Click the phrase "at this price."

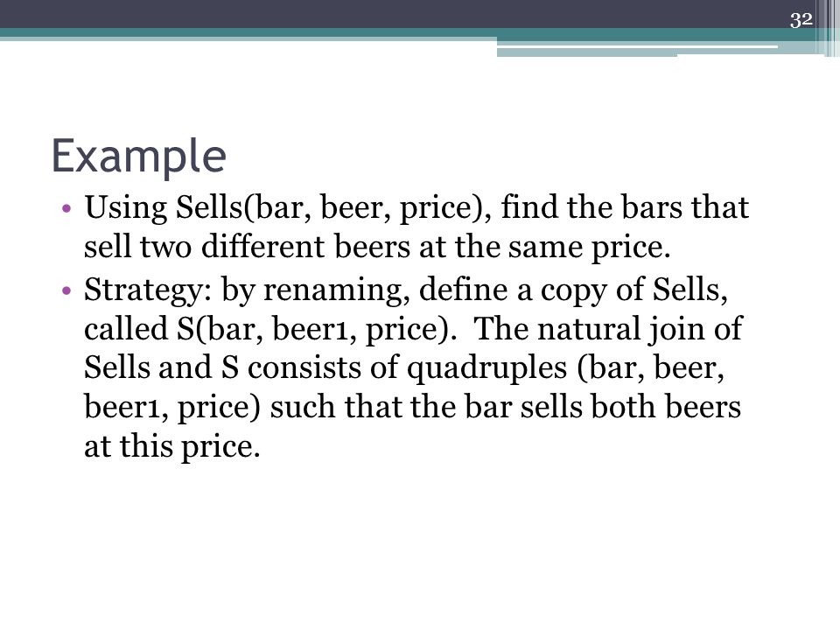pos(172,447)
